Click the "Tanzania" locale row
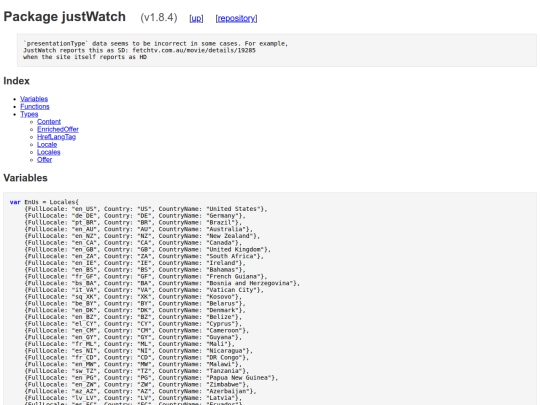This screenshot has width=540, height=405. pos(137,371)
